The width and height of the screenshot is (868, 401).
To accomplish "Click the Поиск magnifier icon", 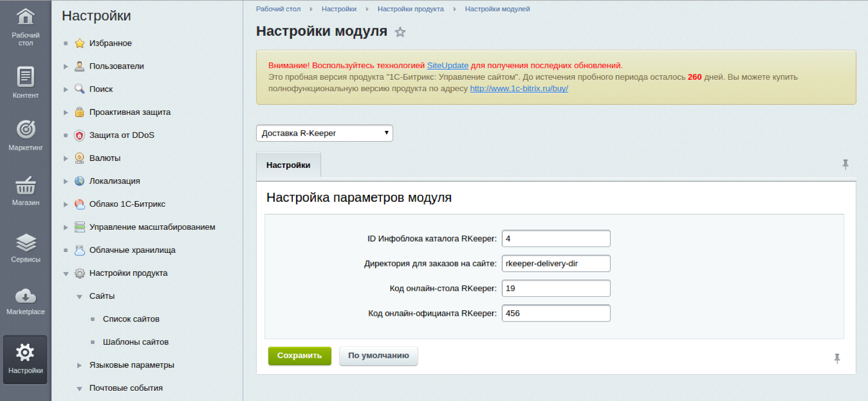I will click(79, 89).
